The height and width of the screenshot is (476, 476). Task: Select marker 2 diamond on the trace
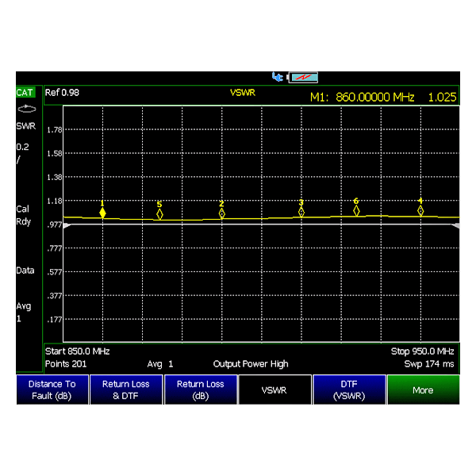(x=221, y=213)
